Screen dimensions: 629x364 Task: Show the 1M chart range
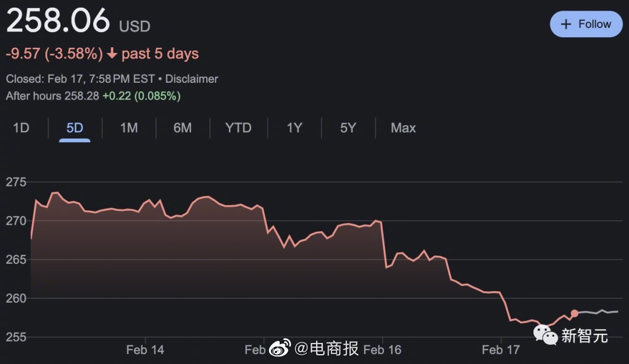[129, 128]
